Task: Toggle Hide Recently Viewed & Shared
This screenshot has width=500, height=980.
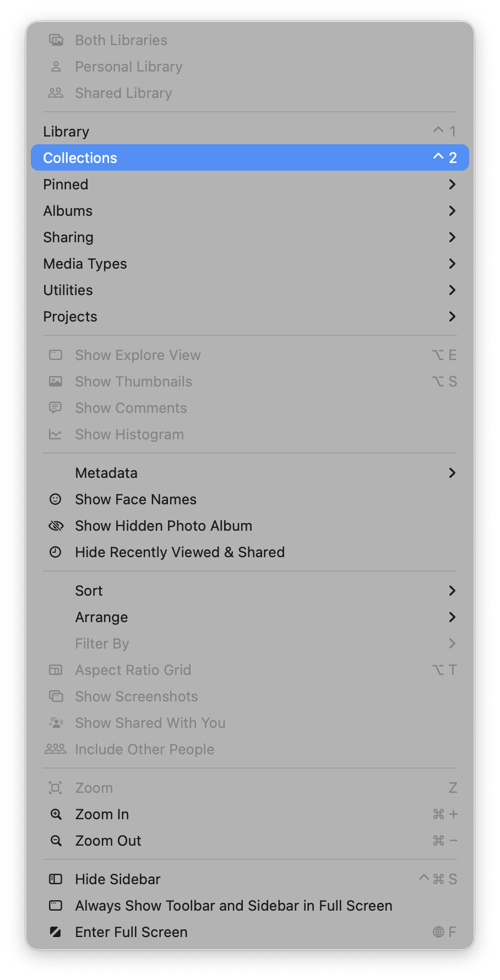Action: point(180,552)
